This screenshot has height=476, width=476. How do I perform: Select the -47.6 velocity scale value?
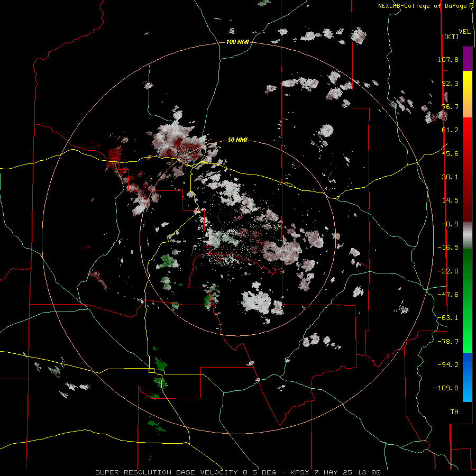[448, 295]
